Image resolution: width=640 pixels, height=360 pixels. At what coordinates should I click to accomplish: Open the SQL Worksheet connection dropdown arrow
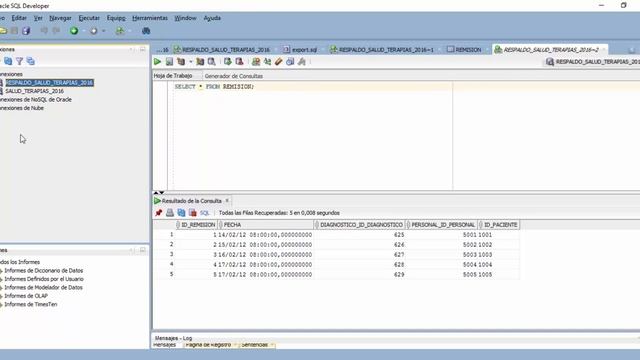pos(130,31)
